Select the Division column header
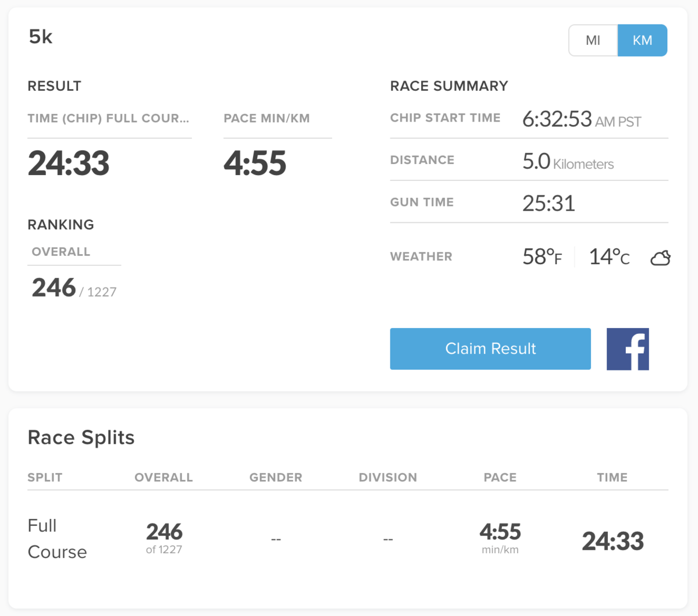Viewport: 698px width, 616px height. 388,478
